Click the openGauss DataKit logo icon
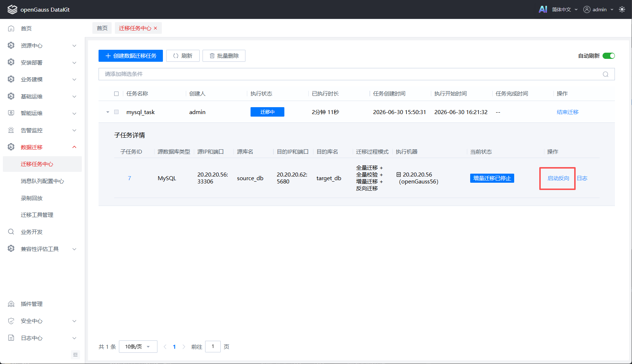 (x=12, y=9)
